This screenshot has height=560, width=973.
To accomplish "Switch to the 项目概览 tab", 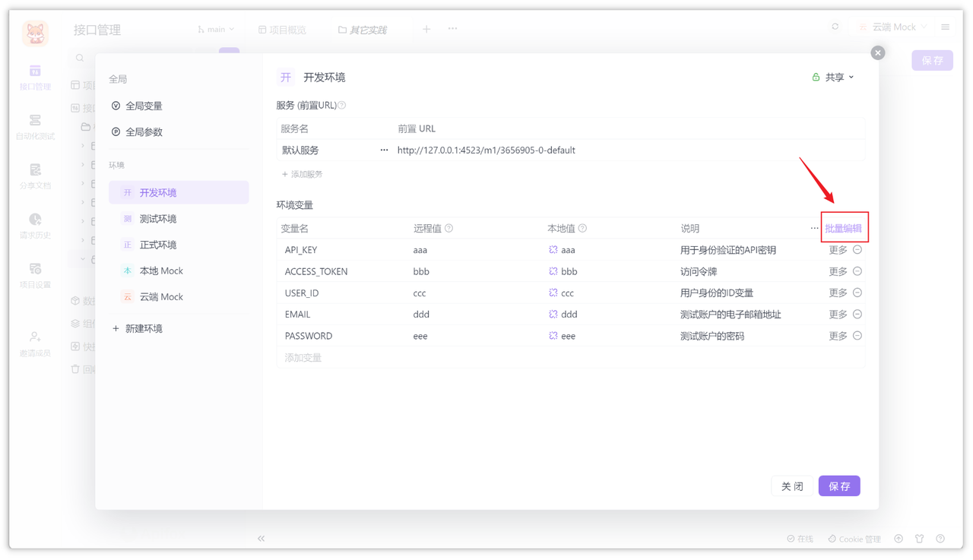I will coord(282,30).
